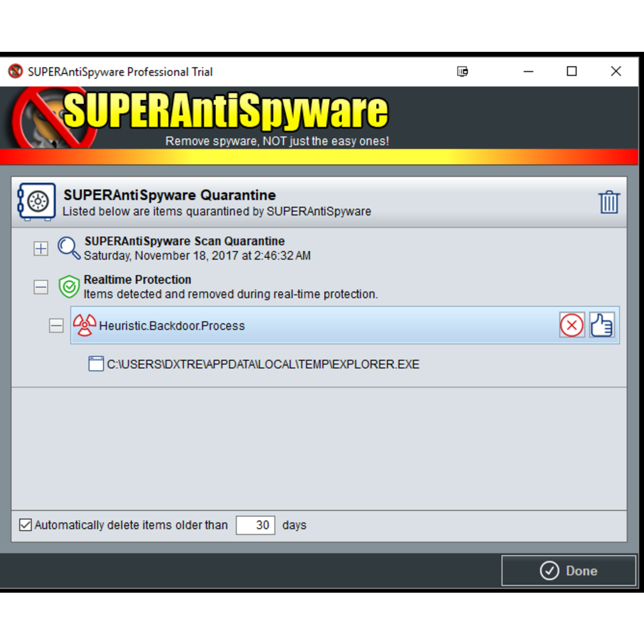Collapse the Heuristic.Backdoor.Process node
644x644 pixels.
pyautogui.click(x=56, y=326)
